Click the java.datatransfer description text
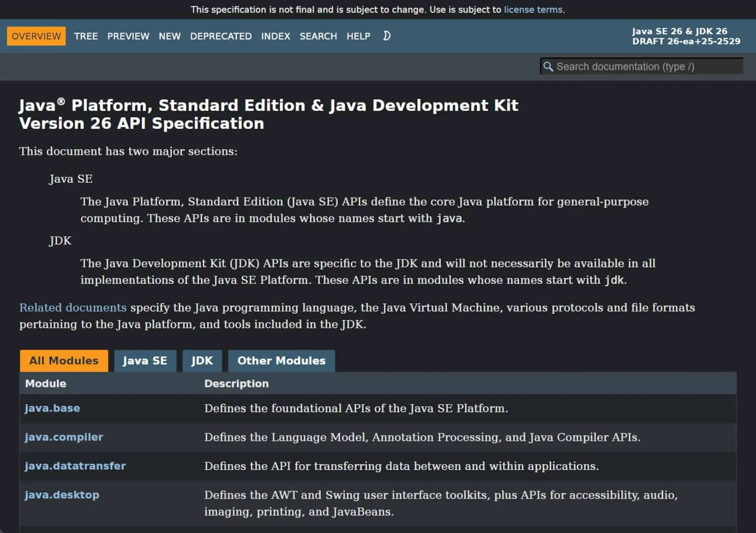This screenshot has width=756, height=533. [402, 466]
